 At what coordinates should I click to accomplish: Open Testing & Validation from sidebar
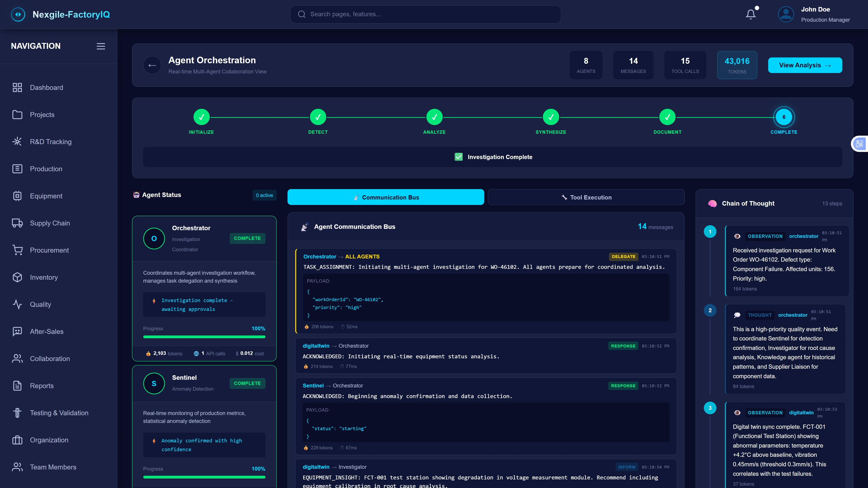pyautogui.click(x=59, y=413)
